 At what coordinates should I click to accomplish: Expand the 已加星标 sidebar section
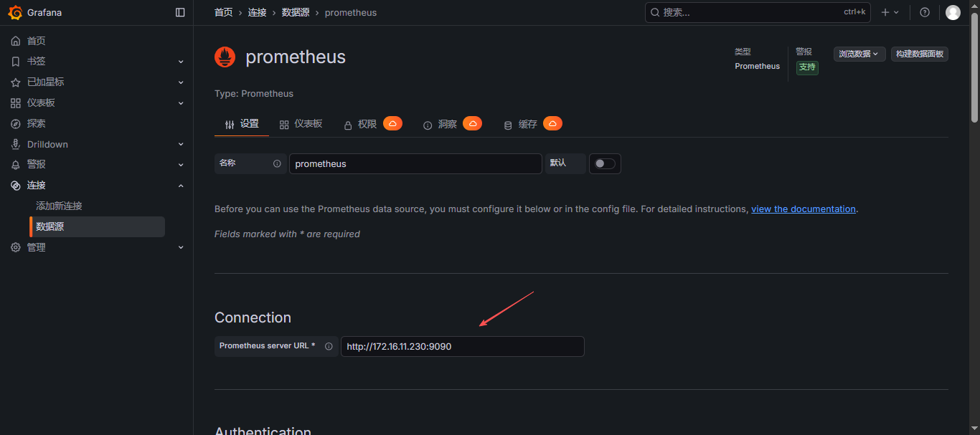(x=181, y=82)
